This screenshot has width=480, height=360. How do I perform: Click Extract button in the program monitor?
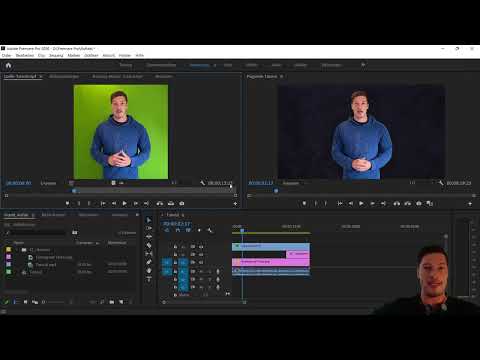[x=408, y=203]
